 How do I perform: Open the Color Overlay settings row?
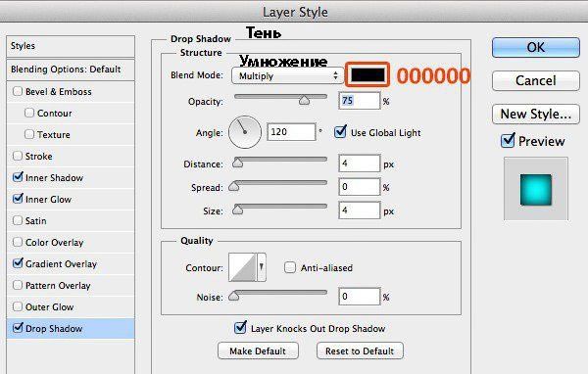71,242
